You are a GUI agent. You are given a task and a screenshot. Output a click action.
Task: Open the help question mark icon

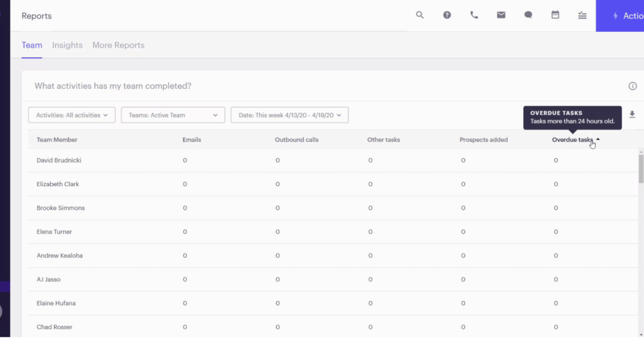coord(447,14)
